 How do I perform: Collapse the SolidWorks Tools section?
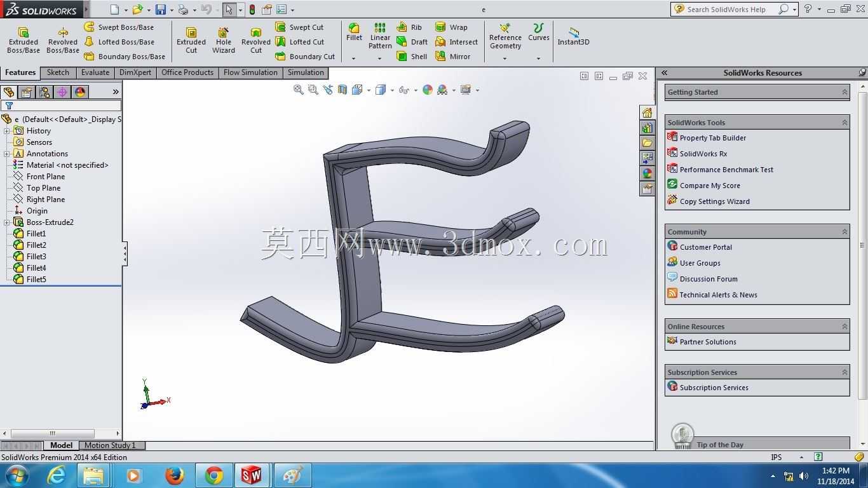click(844, 123)
